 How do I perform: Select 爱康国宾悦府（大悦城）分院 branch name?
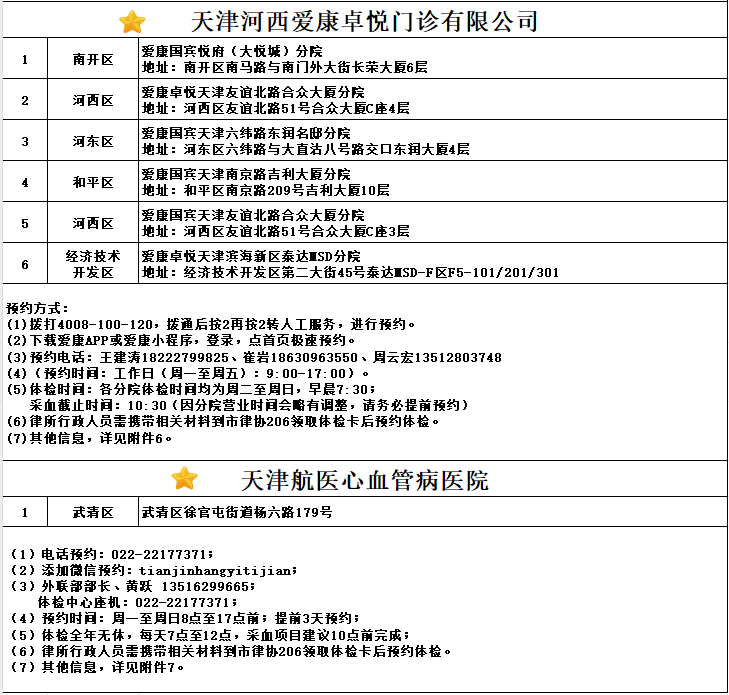click(232, 51)
